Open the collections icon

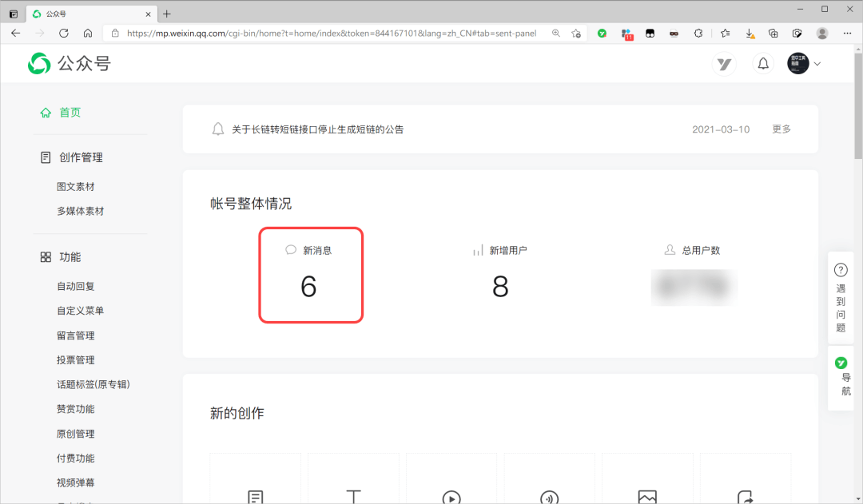click(x=773, y=33)
